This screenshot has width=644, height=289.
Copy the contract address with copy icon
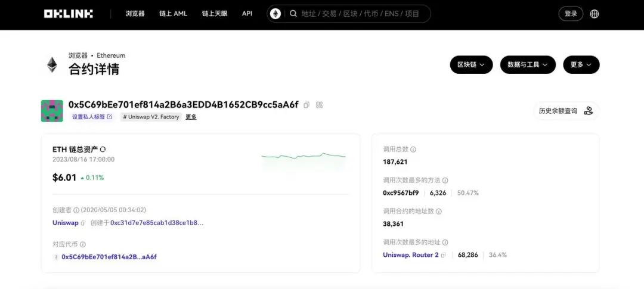coord(306,105)
